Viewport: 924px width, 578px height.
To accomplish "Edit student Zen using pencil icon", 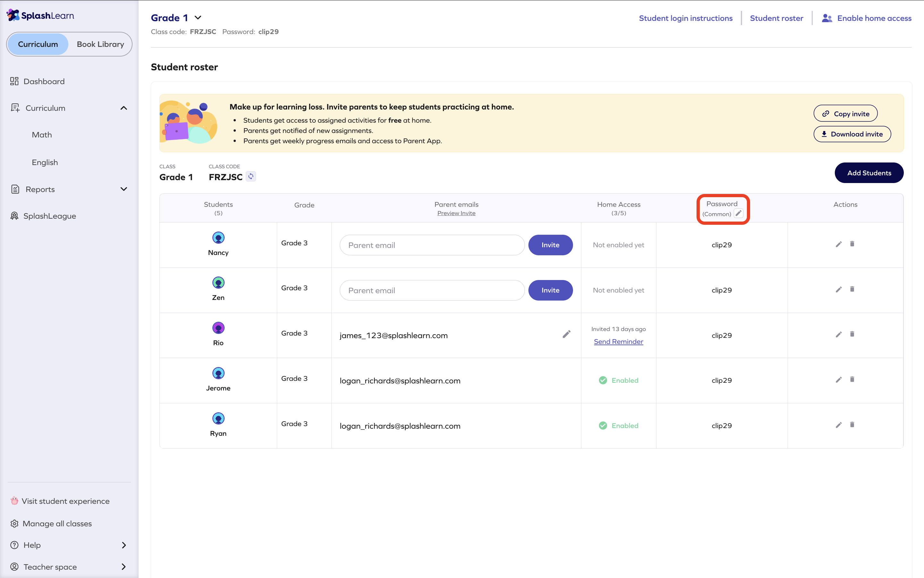I will [x=838, y=289].
